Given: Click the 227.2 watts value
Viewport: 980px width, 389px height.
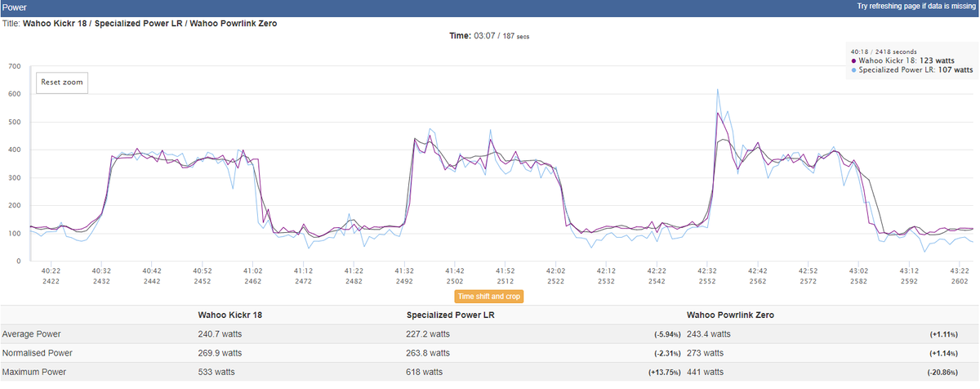Looking at the screenshot, I should click(428, 334).
